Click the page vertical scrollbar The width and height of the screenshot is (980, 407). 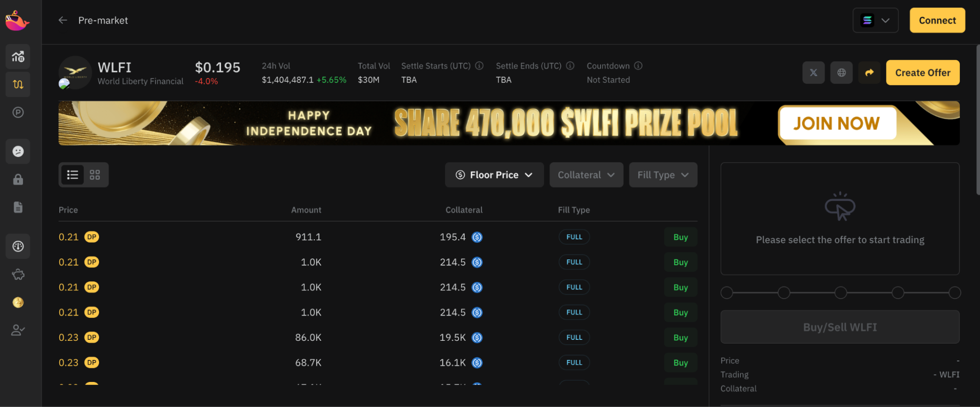tap(978, 120)
